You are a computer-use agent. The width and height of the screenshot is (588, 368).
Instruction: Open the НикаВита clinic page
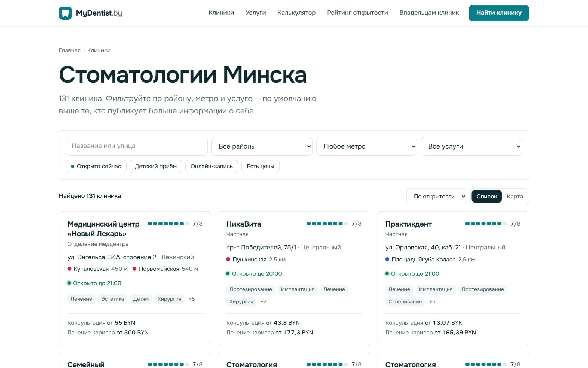[x=244, y=224]
